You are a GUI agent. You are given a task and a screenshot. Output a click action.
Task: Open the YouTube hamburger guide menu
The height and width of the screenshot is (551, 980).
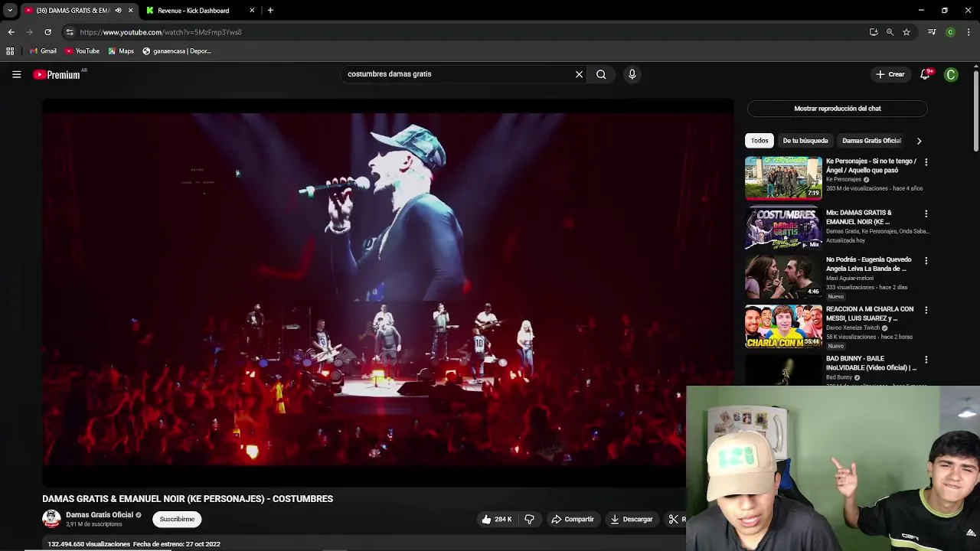click(16, 74)
